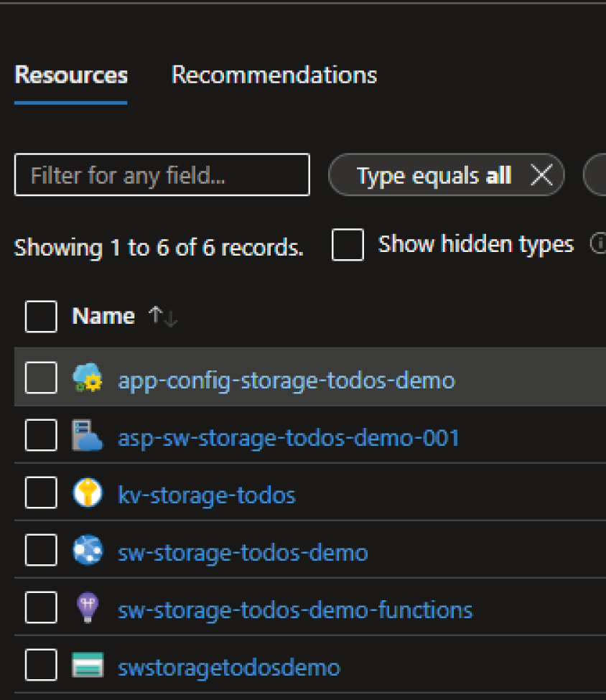Click the Static Web App icon
The height and width of the screenshot is (700, 606).
pos(88,551)
